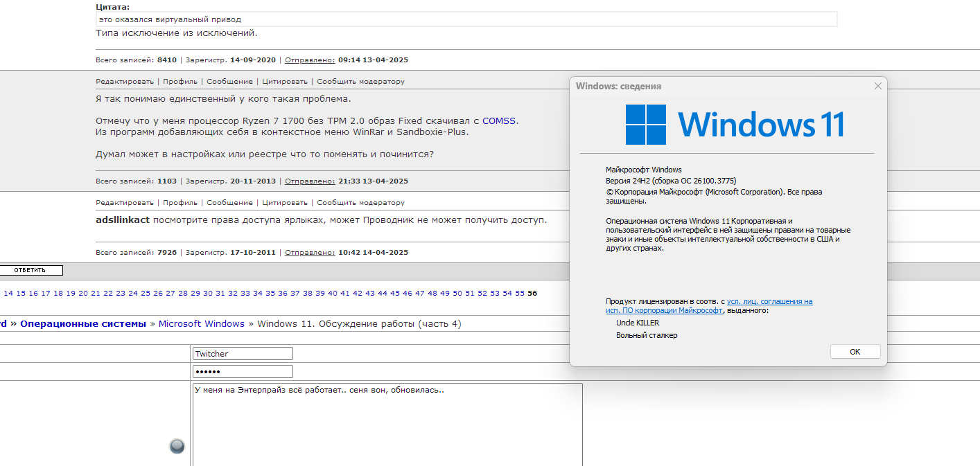Screen dimensions: 980x466
Task: Click Цитировать on the adsllinkact post
Action: coord(285,203)
